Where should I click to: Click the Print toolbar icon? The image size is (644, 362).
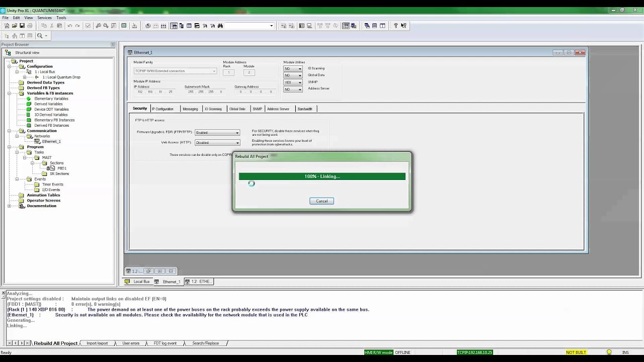click(30, 26)
